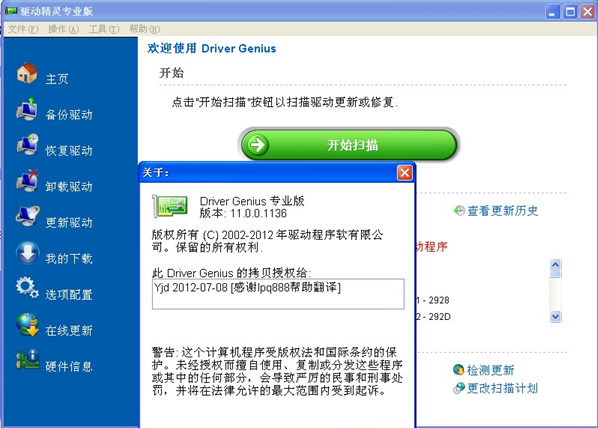Click the icon beside 更改扫描计划

tap(459, 388)
